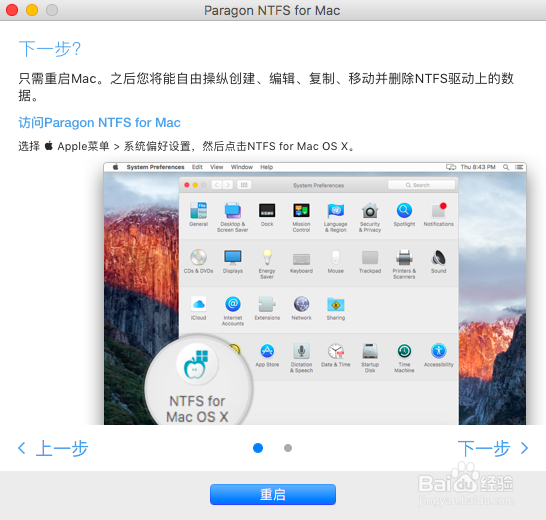Click the Network preferences icon

point(301,304)
